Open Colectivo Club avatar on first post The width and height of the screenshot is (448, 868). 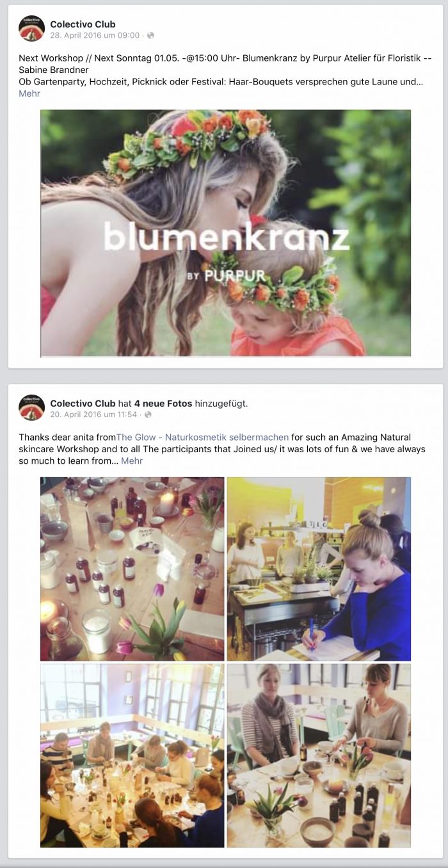(x=31, y=29)
